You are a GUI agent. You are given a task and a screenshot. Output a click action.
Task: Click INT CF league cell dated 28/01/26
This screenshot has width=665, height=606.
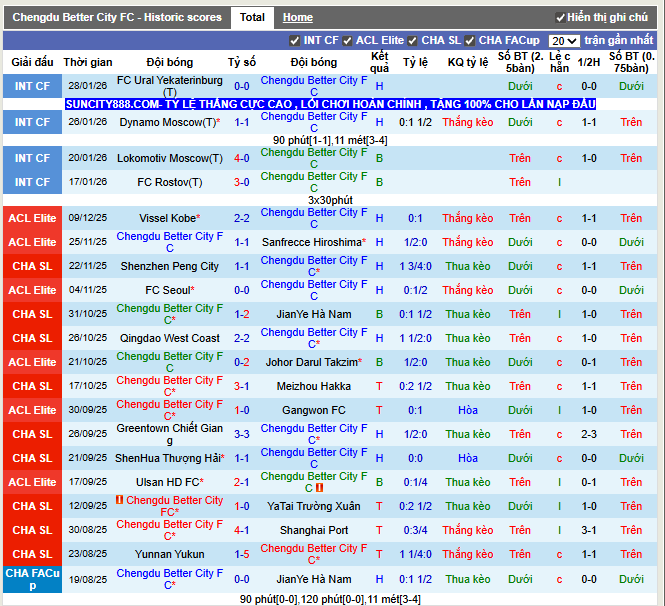click(x=32, y=86)
